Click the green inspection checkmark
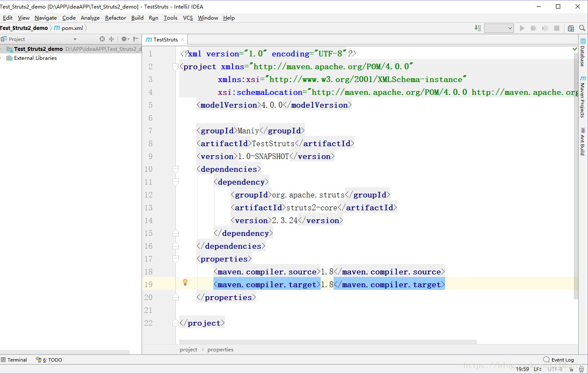This screenshot has height=374, width=588. tap(575, 49)
